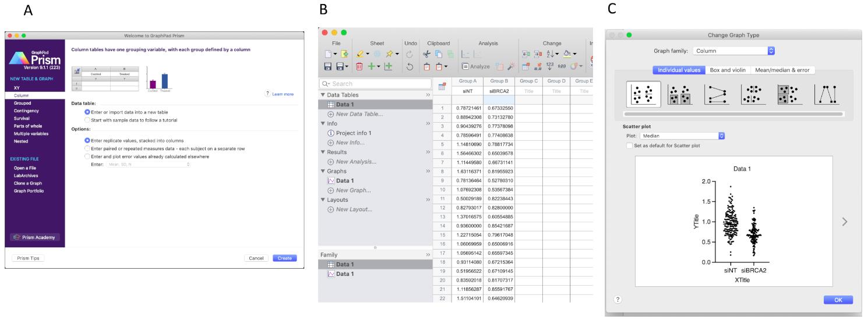Select scatter with bars graph type thumbnail
868x320 pixels.
tap(679, 94)
